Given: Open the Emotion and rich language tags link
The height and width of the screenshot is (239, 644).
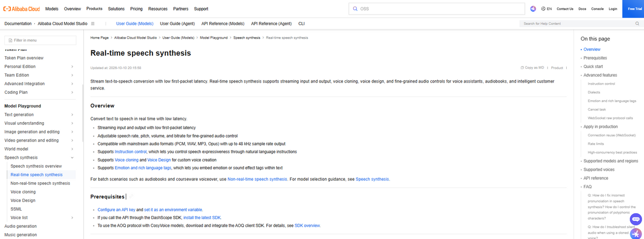Looking at the screenshot, I should point(143,168).
